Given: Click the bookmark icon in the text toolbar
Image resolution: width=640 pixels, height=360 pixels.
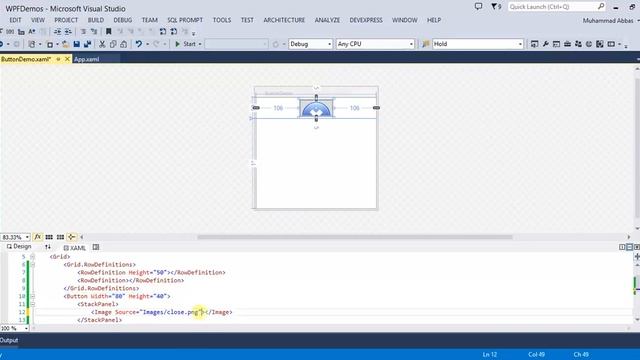Looking at the screenshot, I should click(109, 31).
